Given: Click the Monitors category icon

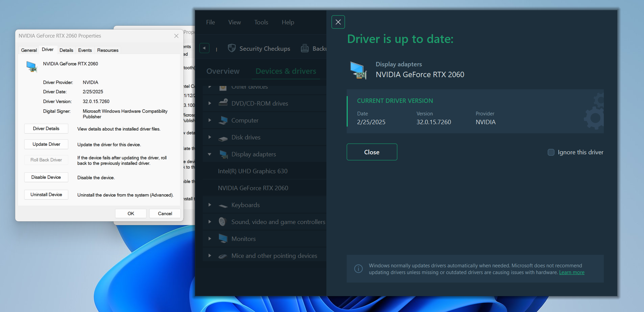Looking at the screenshot, I should 223,239.
